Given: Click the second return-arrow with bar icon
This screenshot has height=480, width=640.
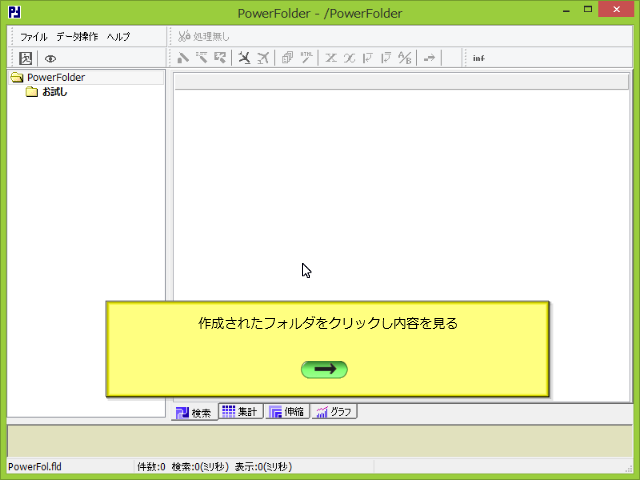Looking at the screenshot, I should (386, 58).
